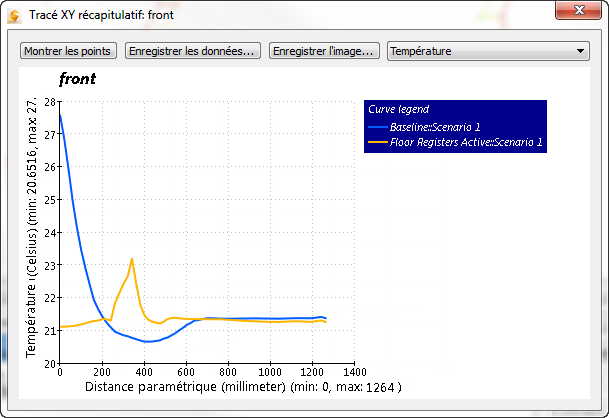Click the application icon in title bar
Screen dimensions: 609x418
click(x=14, y=16)
